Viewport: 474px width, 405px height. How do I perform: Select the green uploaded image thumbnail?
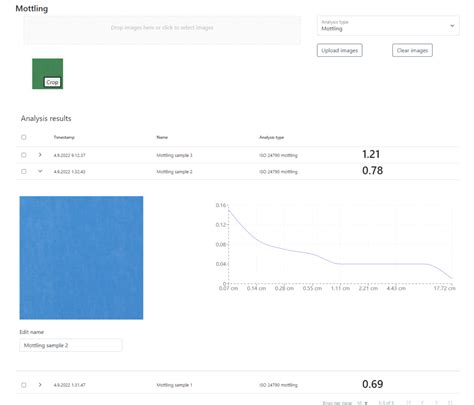pyautogui.click(x=47, y=74)
